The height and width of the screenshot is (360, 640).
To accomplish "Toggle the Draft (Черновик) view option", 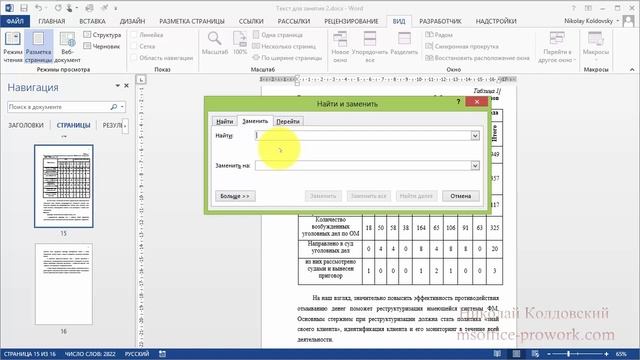I will [102, 47].
